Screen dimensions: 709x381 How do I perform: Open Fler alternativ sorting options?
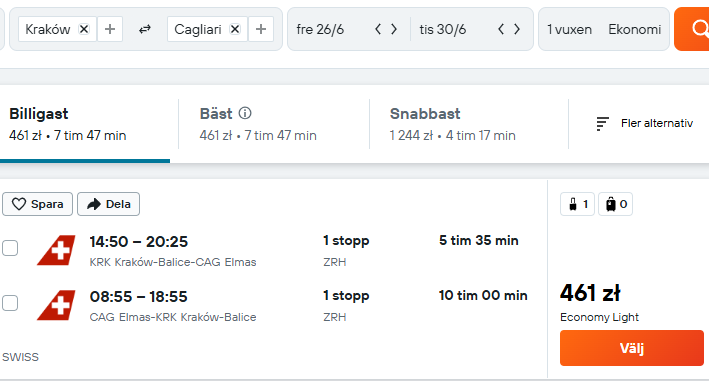point(644,123)
